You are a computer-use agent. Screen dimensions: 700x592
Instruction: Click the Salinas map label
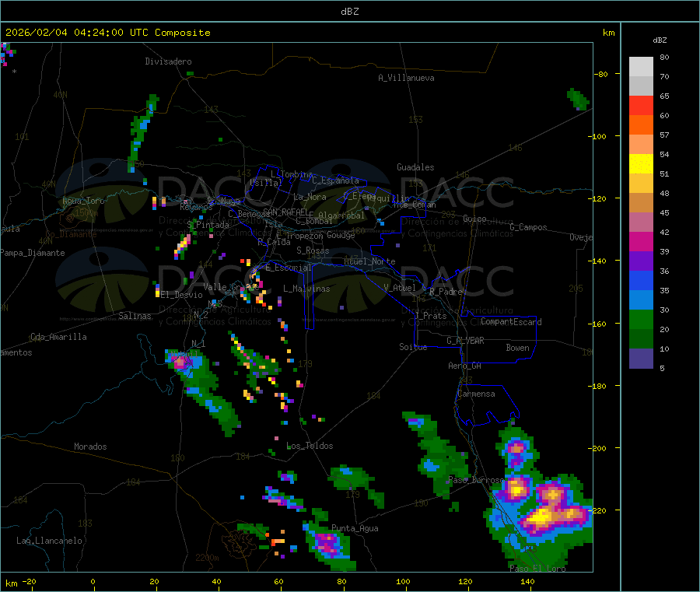(135, 316)
